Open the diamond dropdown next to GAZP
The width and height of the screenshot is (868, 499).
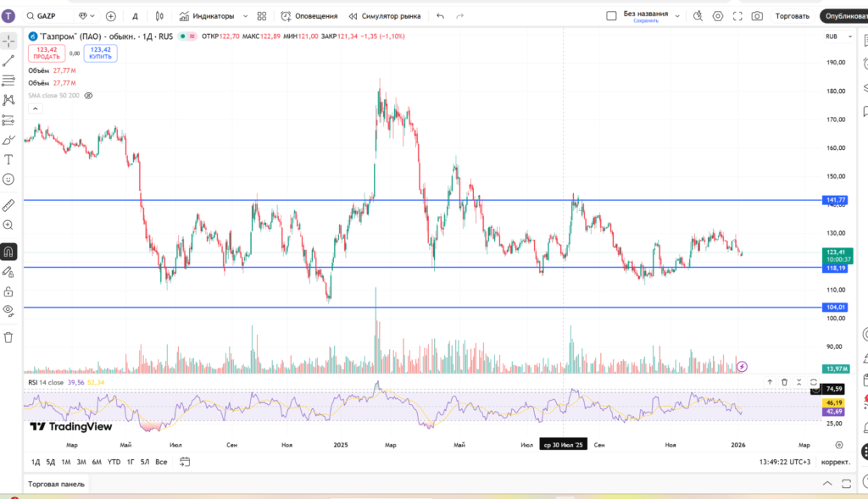(x=87, y=16)
